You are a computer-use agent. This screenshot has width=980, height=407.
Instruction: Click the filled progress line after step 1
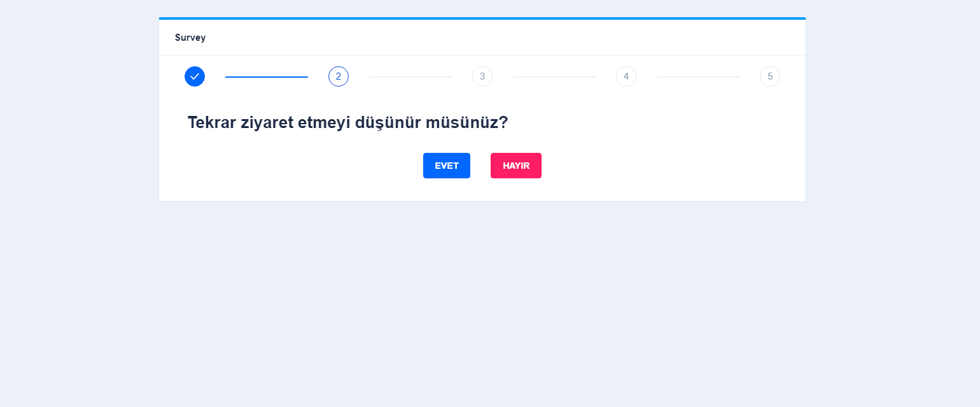266,77
